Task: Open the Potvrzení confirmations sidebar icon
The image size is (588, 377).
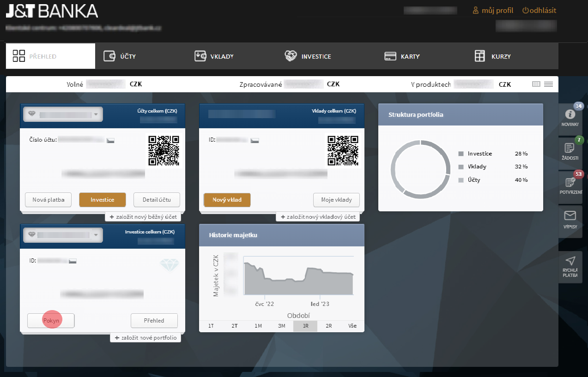Action: [570, 182]
